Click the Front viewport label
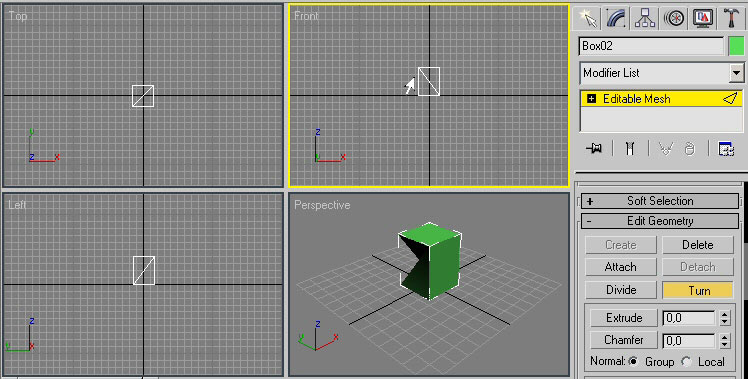The image size is (748, 379). [306, 16]
